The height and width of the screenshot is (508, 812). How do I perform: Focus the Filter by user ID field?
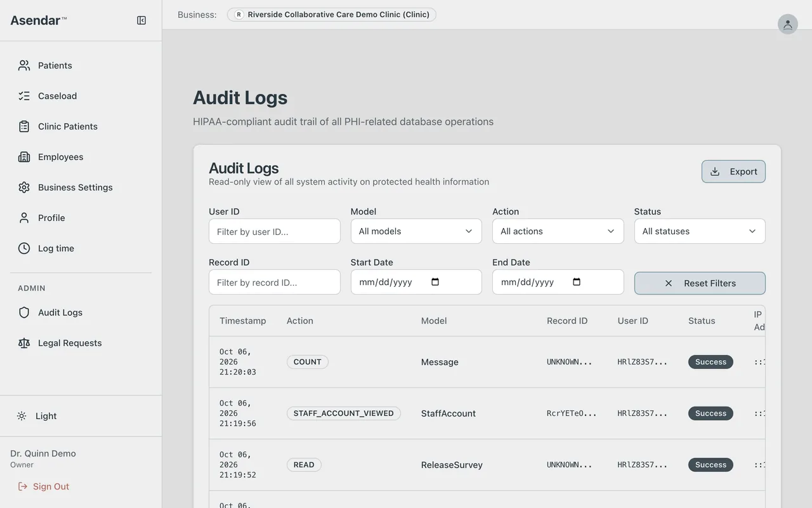click(x=275, y=232)
